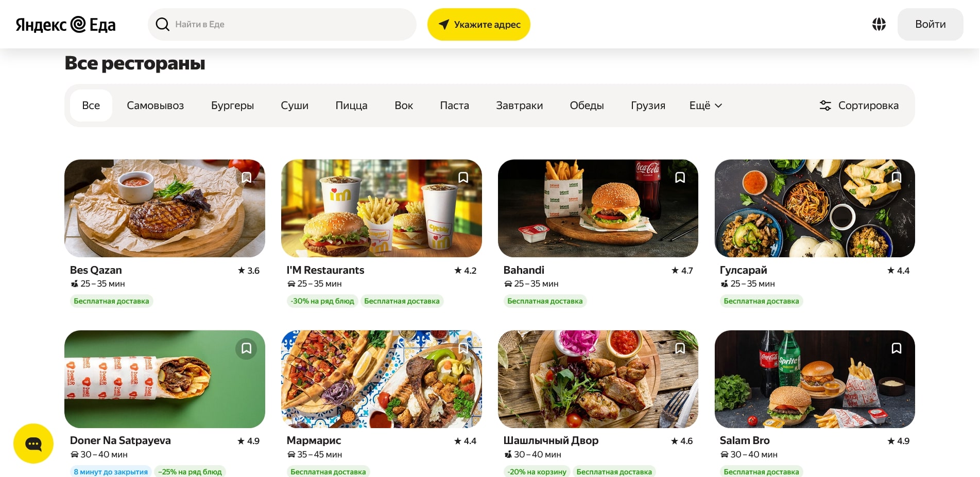Screen dimensions: 980x477
Task: Bookmark the Шашлычный Двор restaurant
Action: [680, 349]
